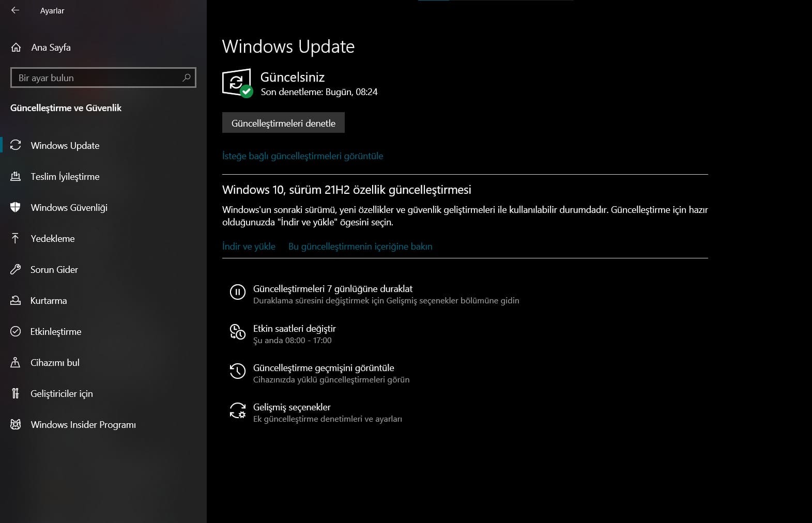Click the Windows Update sync icon in sidebar
Image resolution: width=812 pixels, height=523 pixels.
pyautogui.click(x=16, y=145)
